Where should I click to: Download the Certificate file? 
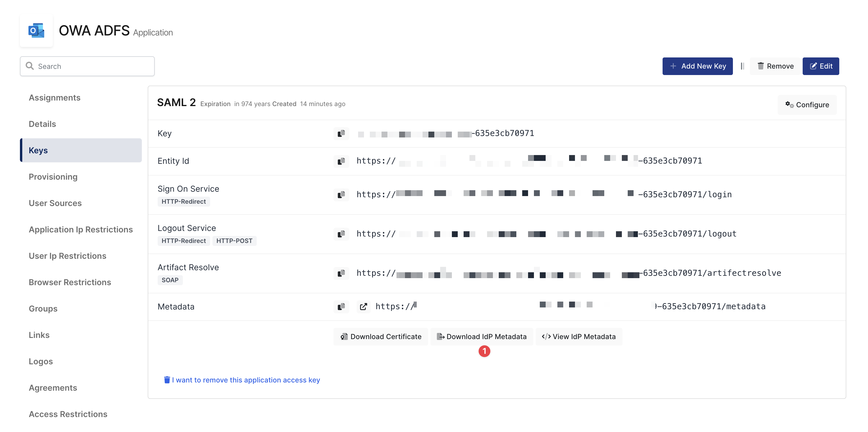tap(381, 337)
